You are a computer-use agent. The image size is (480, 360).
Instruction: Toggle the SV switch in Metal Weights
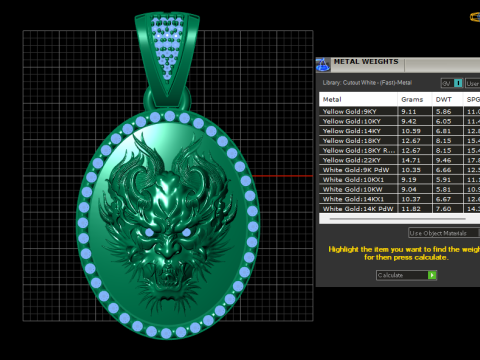(452, 83)
